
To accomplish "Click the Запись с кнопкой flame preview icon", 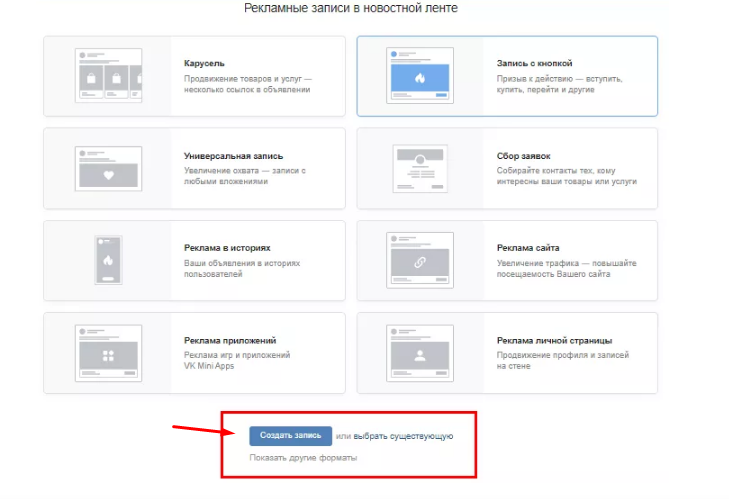I will (x=421, y=76).
